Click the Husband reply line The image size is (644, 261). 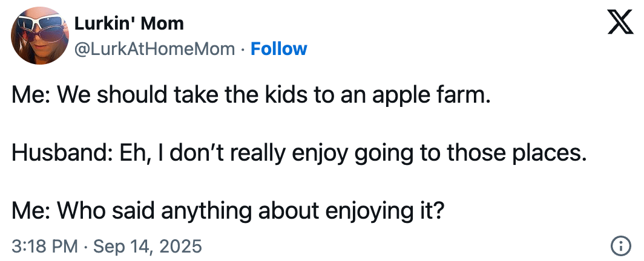click(x=300, y=153)
